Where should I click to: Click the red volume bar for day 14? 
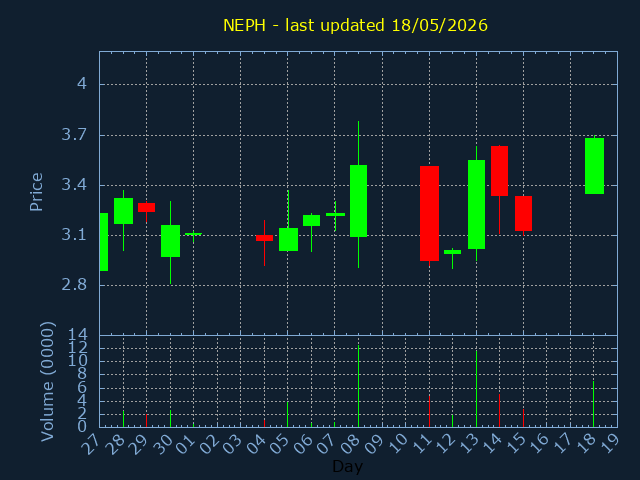[x=499, y=410]
